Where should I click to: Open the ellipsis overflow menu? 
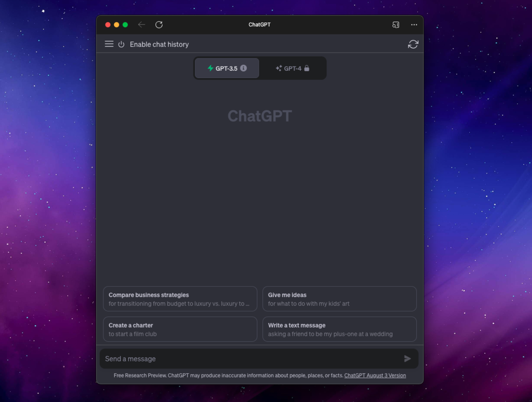tap(414, 24)
